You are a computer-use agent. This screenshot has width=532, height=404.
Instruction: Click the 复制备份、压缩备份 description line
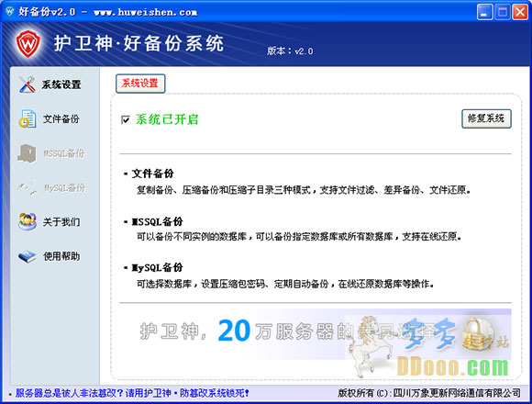point(304,190)
